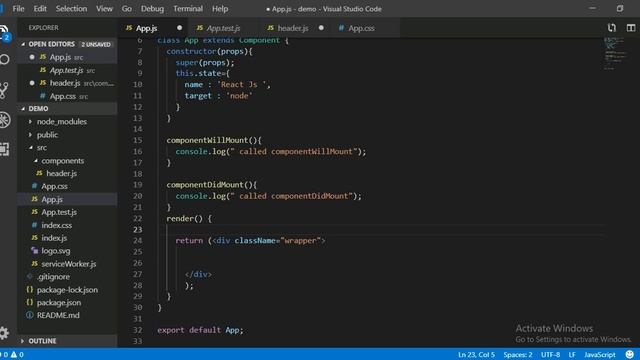
Task: Open App.js in the src tree
Action: click(x=67, y=199)
